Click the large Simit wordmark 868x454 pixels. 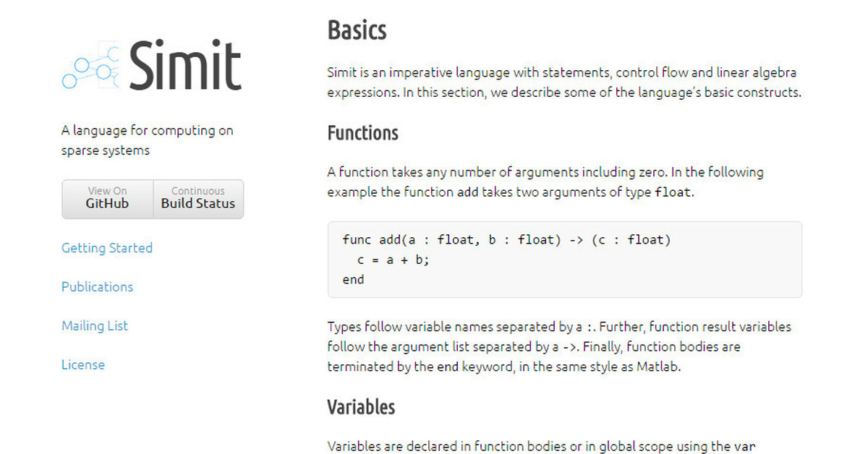[x=185, y=64]
